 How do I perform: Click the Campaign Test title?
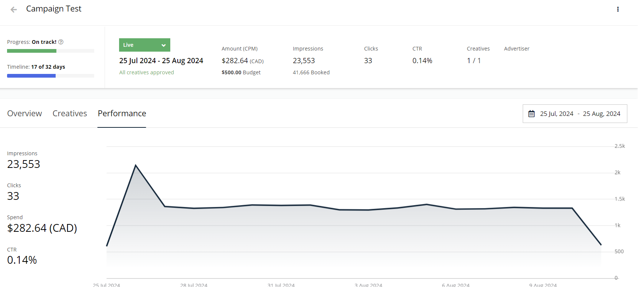click(54, 9)
